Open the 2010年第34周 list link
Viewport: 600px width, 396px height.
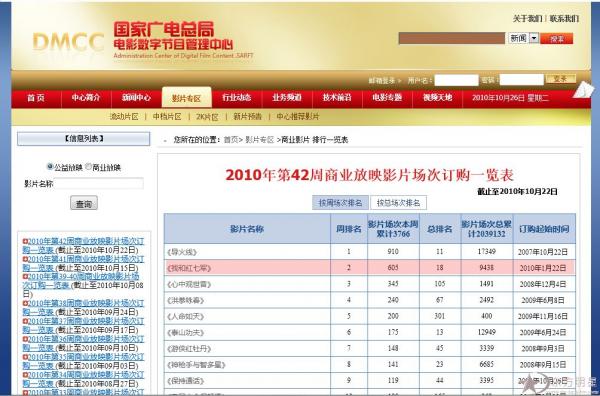pos(83,379)
